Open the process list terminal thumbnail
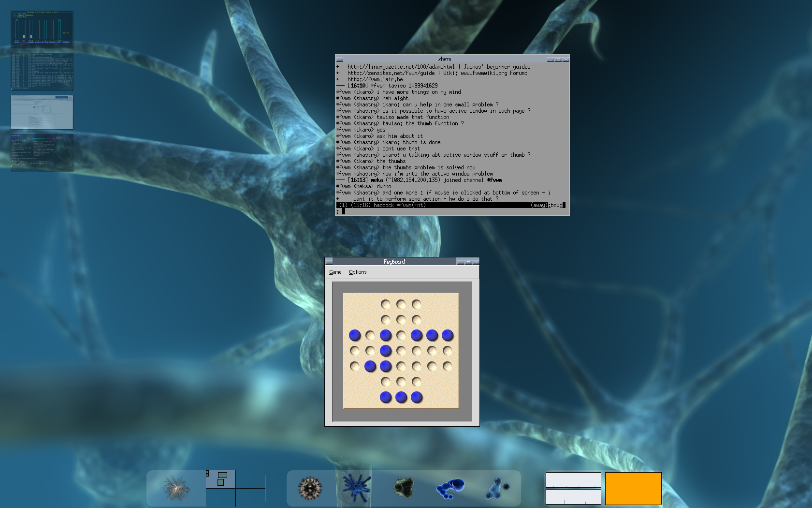This screenshot has height=508, width=812. pos(42,72)
